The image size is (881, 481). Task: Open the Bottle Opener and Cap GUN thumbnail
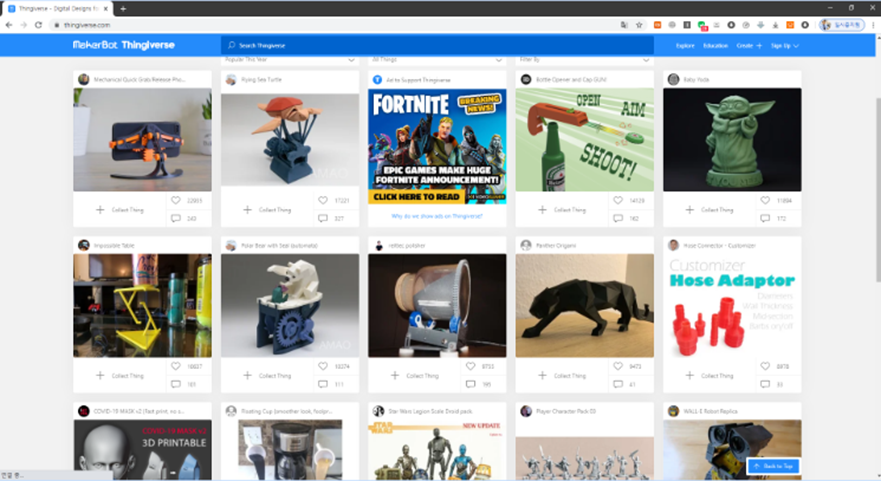(x=584, y=139)
